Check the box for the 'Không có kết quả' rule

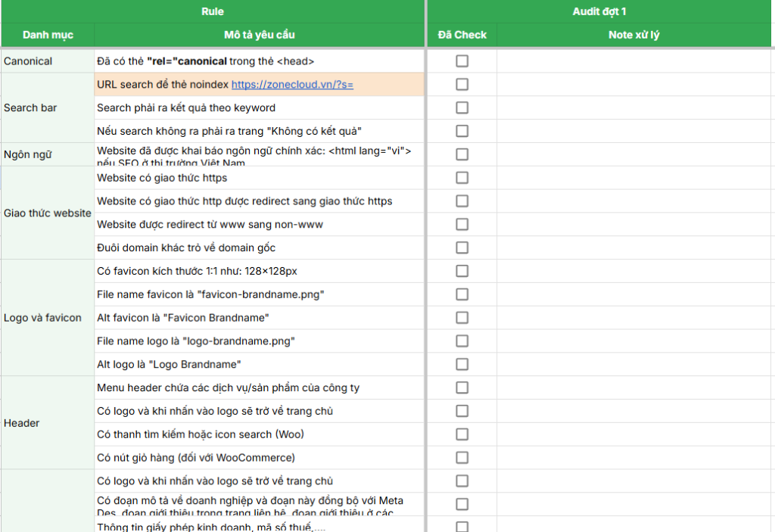pyautogui.click(x=462, y=130)
